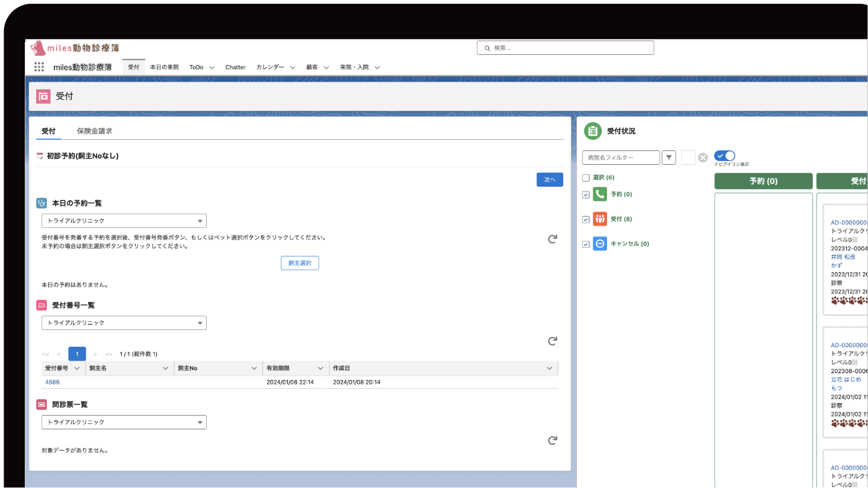The height and width of the screenshot is (488, 868).
Task: Uncheck the 予約 (0) checkbox
Action: (586, 195)
